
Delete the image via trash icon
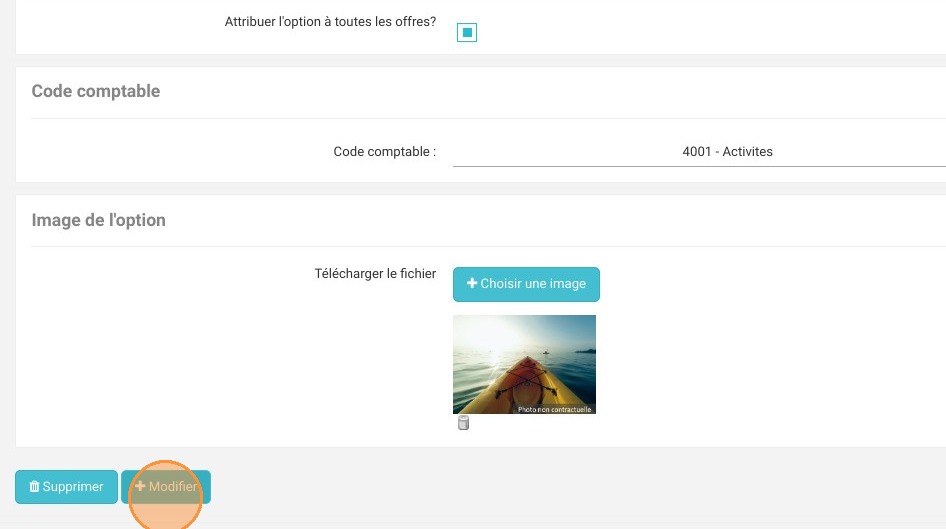463,423
